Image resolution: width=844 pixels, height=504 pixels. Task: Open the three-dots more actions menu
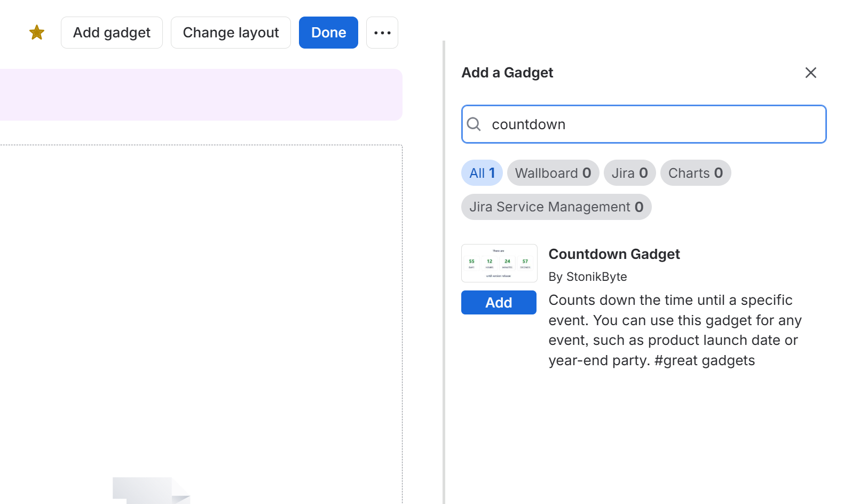coord(382,33)
